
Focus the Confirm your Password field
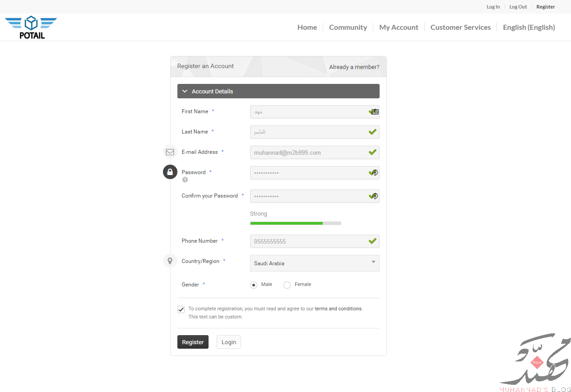pos(315,196)
